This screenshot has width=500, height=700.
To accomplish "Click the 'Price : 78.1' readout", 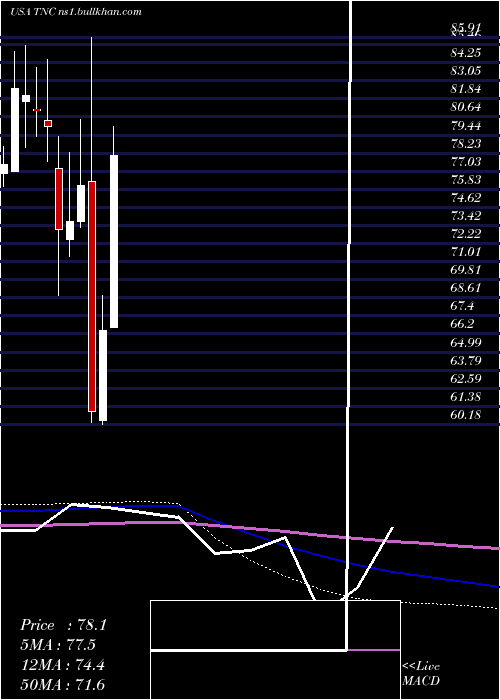I will point(63,625).
